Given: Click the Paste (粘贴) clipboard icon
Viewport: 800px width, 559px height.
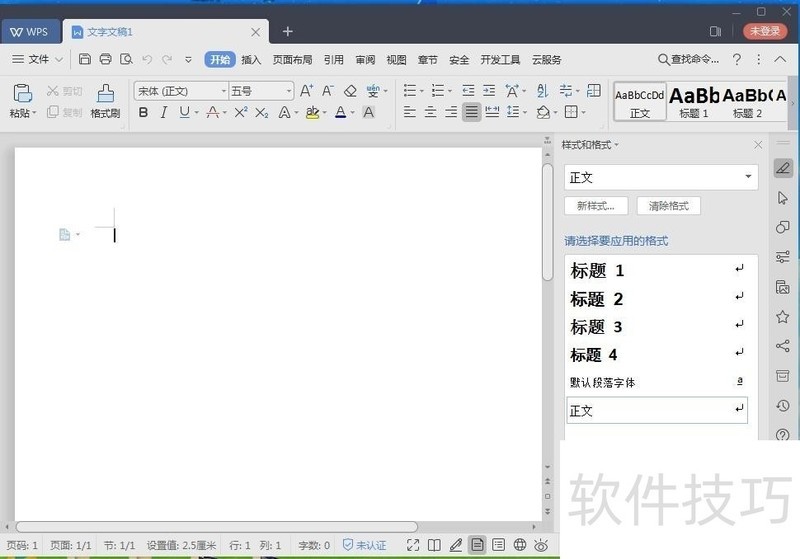Looking at the screenshot, I should coord(21,94).
